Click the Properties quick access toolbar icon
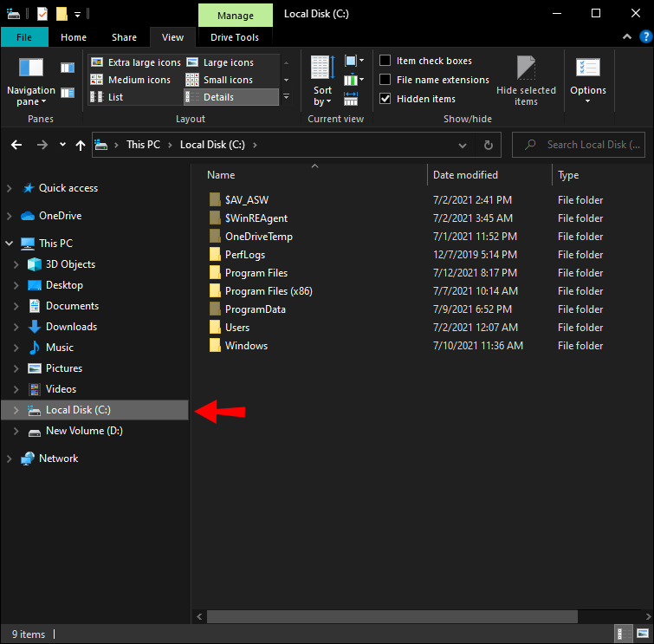Viewport: 654px width, 644px height. pos(42,14)
